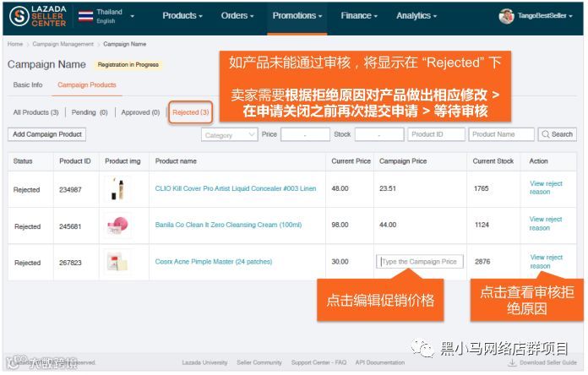Open the Promotions menu
Screen dimensions: 588x375
(x=297, y=16)
